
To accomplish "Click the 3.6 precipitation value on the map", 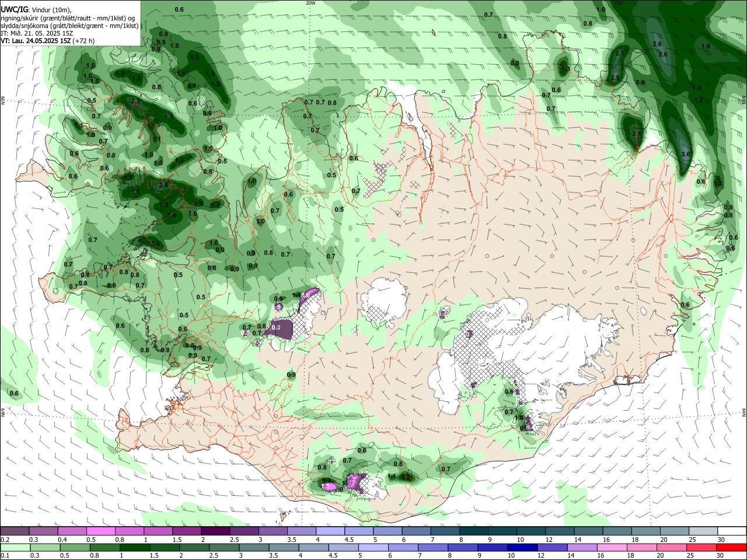I will [x=686, y=154].
